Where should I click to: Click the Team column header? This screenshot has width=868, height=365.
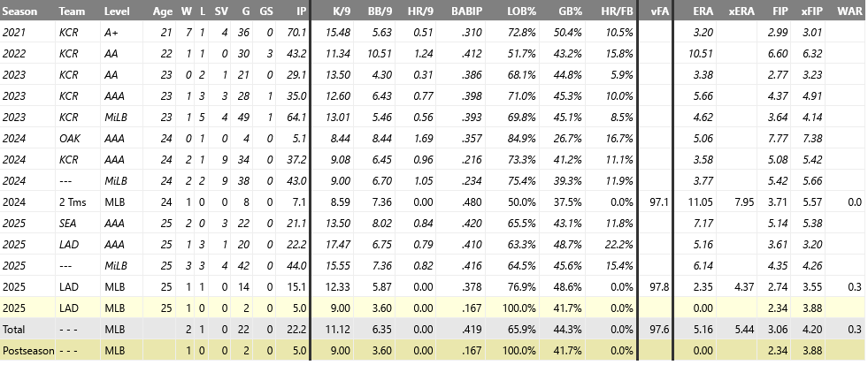tap(71, 11)
